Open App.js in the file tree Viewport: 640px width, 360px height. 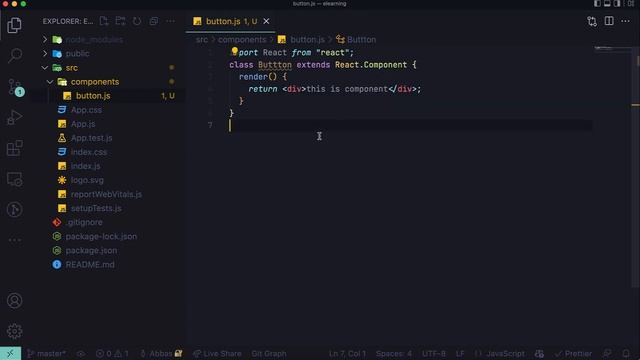(x=83, y=124)
